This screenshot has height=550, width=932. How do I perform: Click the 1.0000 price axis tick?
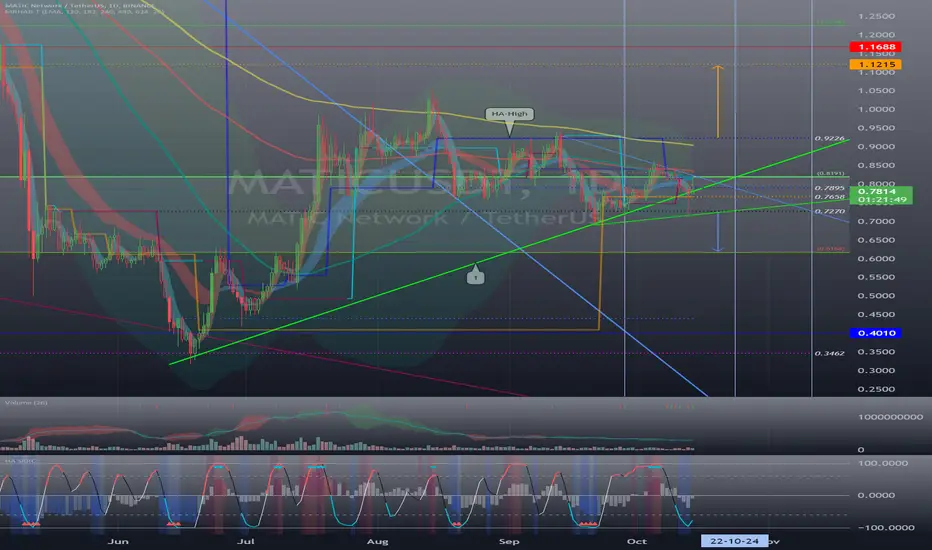(x=876, y=109)
